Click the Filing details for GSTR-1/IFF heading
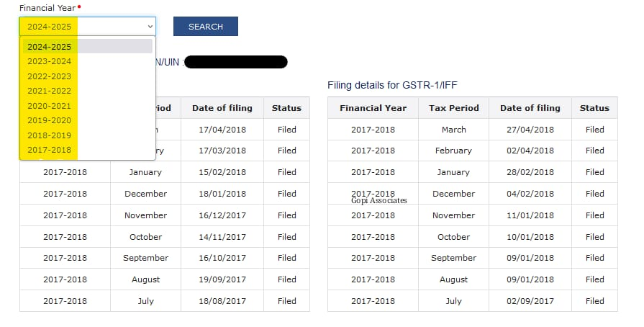The image size is (644, 327). (392, 86)
